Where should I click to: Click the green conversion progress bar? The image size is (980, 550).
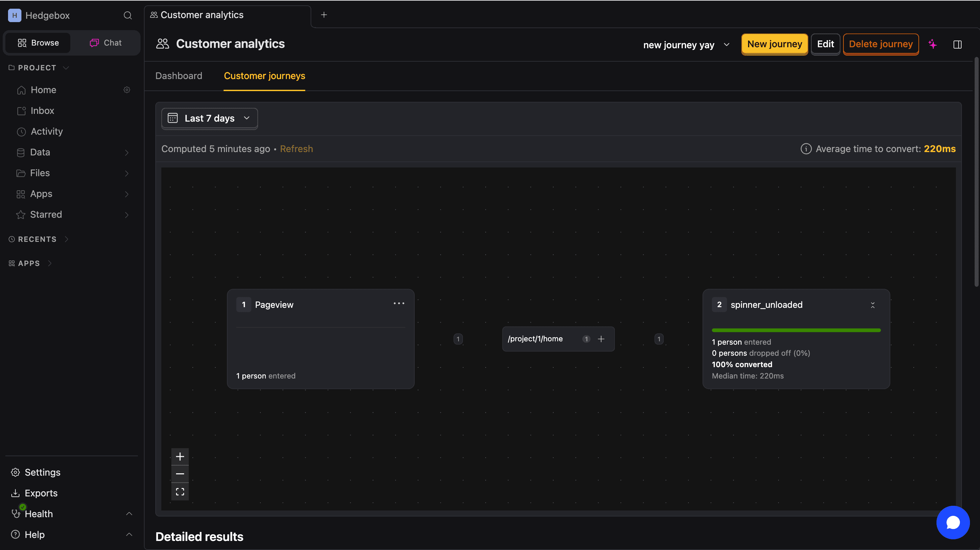coord(796,330)
